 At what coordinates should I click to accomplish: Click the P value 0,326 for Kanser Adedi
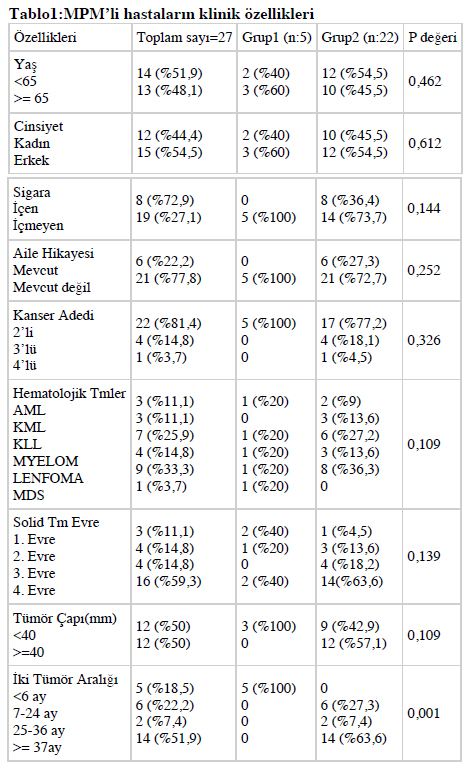tap(424, 340)
